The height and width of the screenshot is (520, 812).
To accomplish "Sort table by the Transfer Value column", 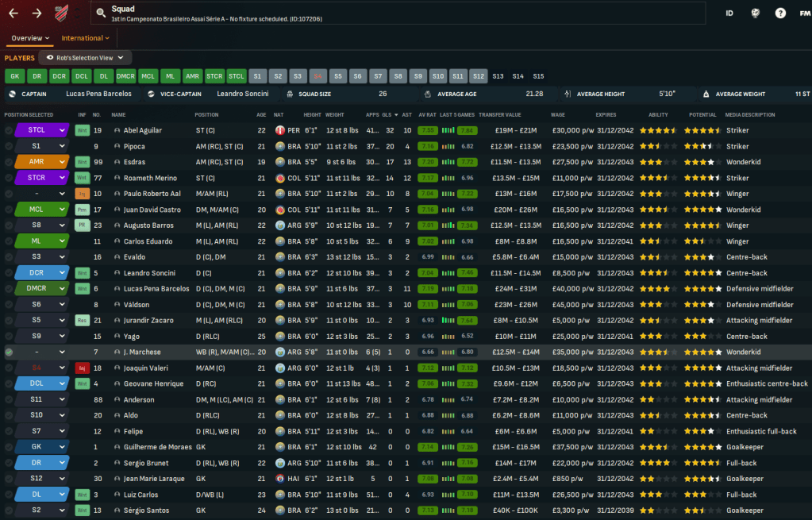I will [x=499, y=114].
